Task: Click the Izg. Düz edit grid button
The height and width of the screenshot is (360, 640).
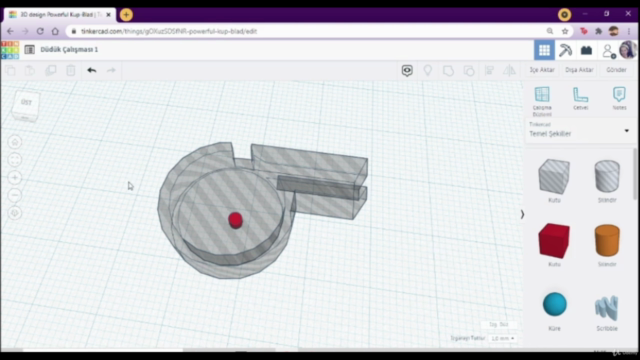Action: tap(498, 324)
